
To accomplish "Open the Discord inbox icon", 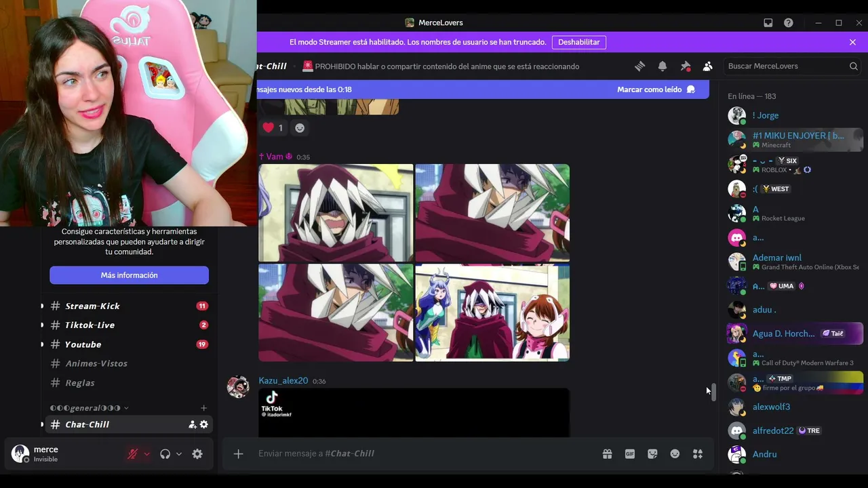I will pos(768,22).
